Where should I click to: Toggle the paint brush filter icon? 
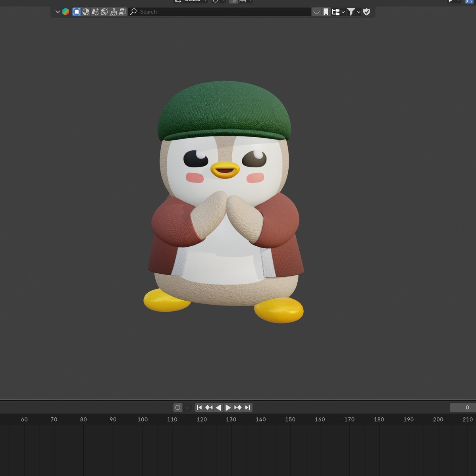(114, 12)
